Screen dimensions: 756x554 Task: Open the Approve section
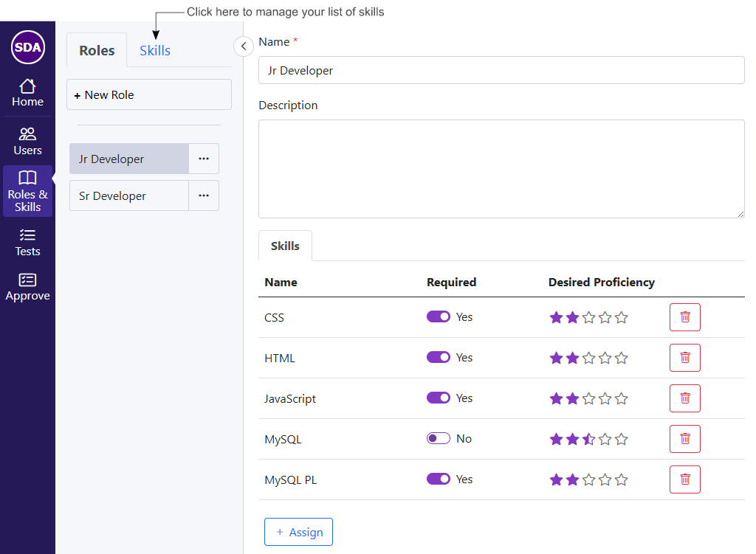[x=27, y=287]
